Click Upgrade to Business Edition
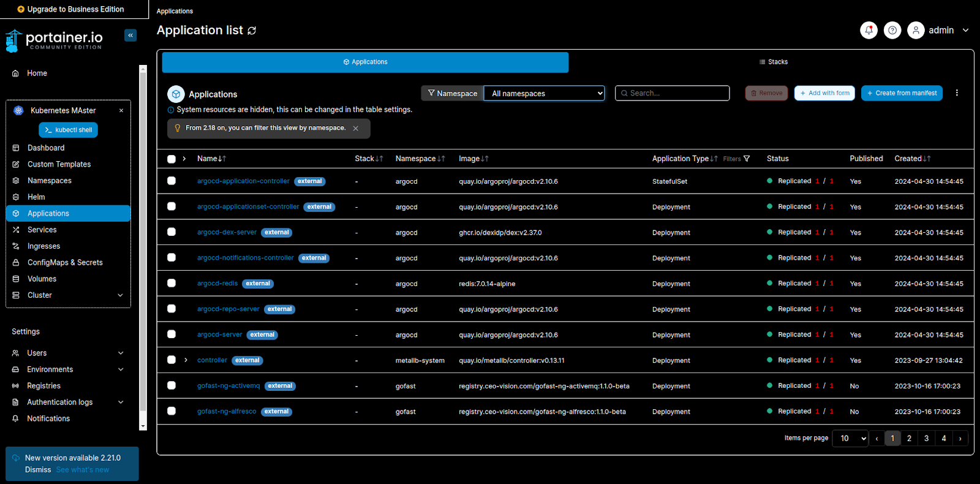 70,9
